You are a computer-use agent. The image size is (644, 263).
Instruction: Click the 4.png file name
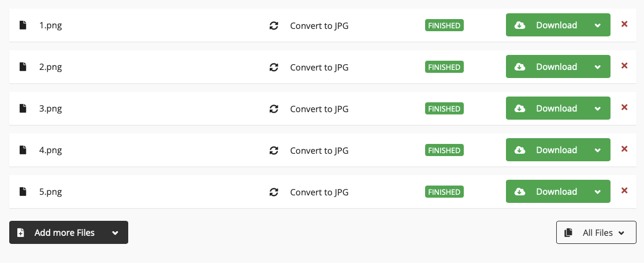click(50, 150)
